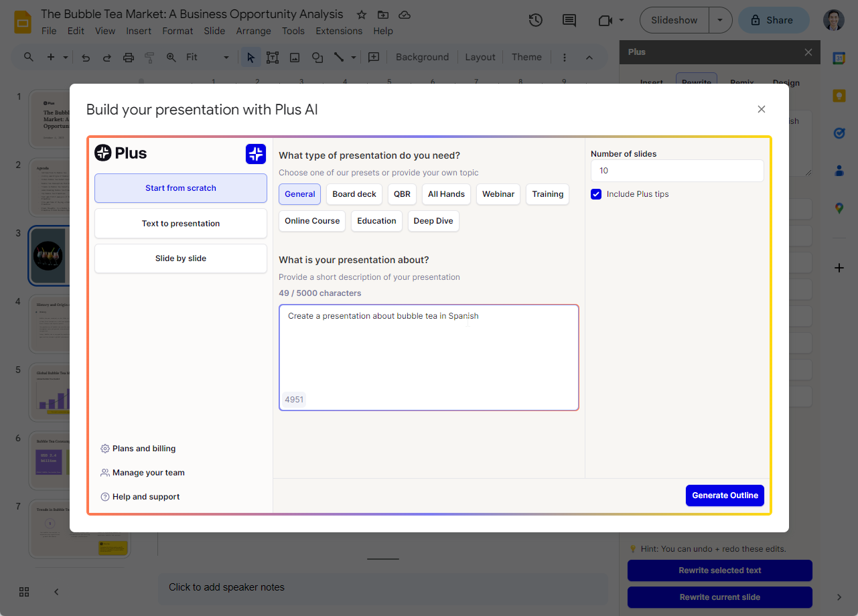The image size is (858, 616).
Task: Choose the Webinar preset
Action: [x=498, y=194]
